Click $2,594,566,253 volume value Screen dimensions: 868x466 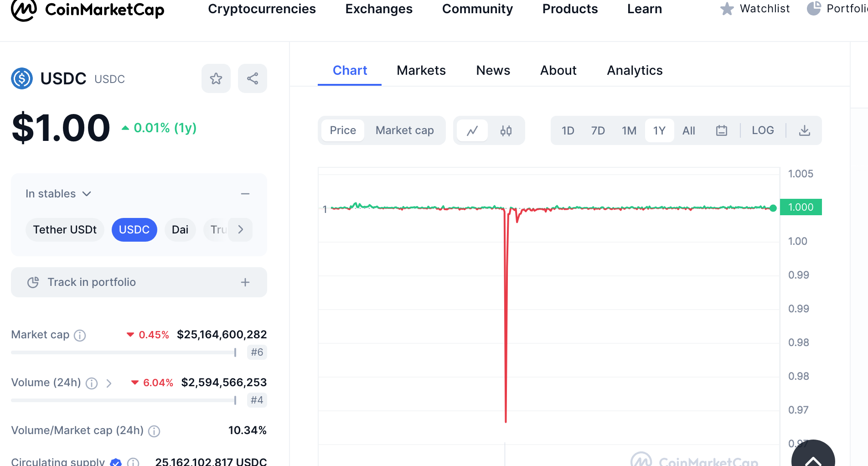[224, 383]
